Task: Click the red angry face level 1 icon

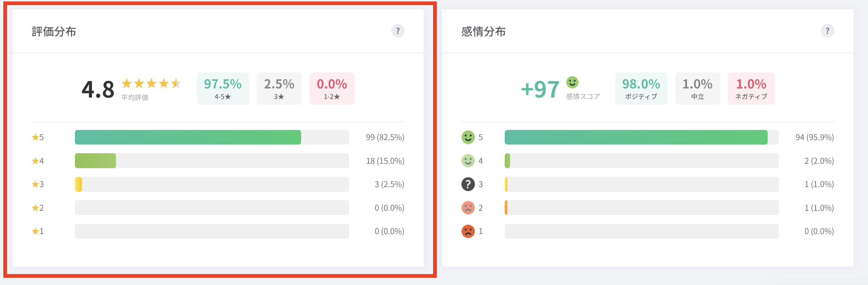Action: 468,231
